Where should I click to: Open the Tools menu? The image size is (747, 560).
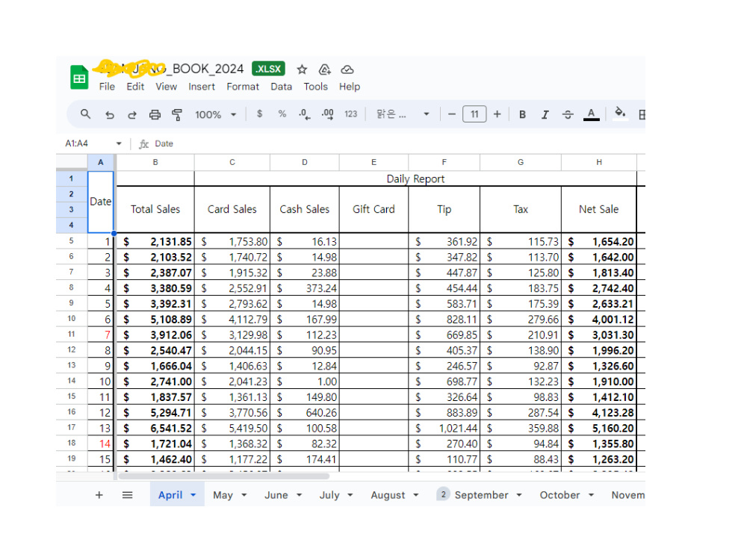coord(315,87)
